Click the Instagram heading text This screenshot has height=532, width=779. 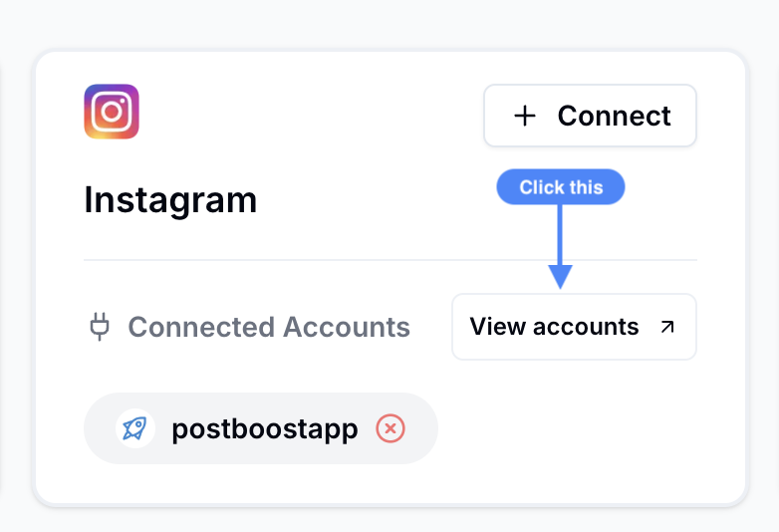170,200
